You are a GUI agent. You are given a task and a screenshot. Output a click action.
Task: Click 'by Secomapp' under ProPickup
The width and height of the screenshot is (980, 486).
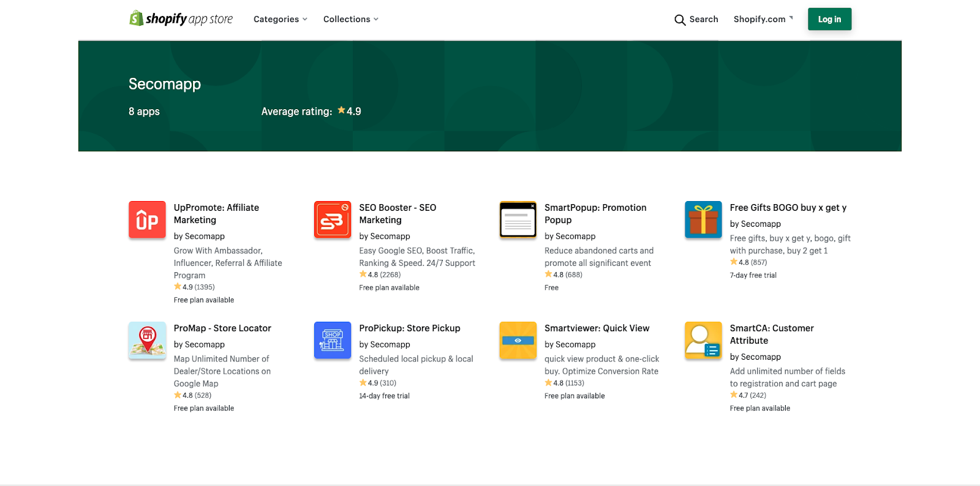(385, 344)
